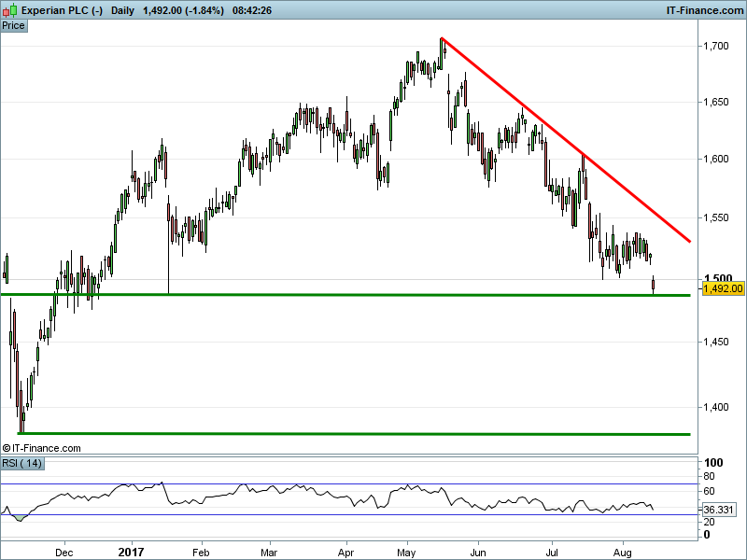Image resolution: width=747 pixels, height=560 pixels.
Task: Click the May label on time axis
Action: [406, 553]
